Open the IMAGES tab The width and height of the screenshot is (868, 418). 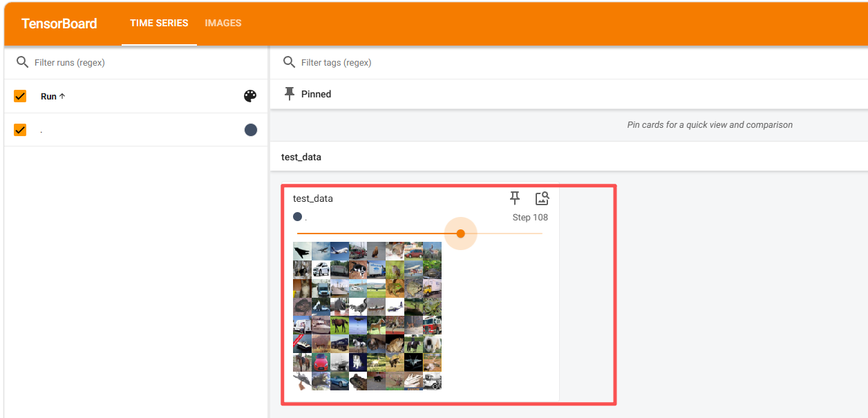click(223, 23)
